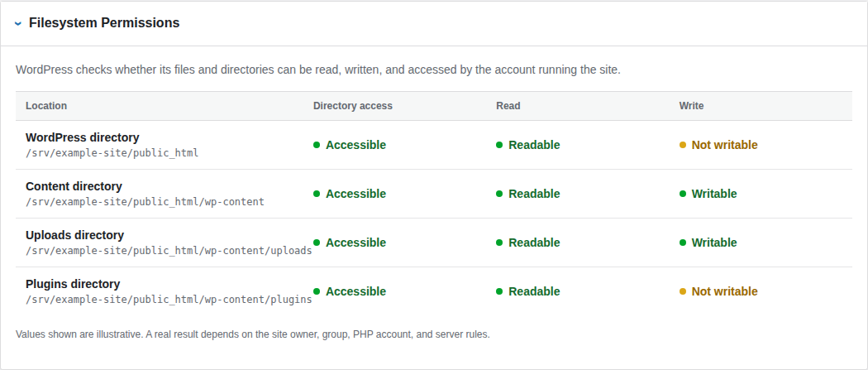Screen dimensions: 868x370
Task: Select the Read column header
Action: click(508, 106)
